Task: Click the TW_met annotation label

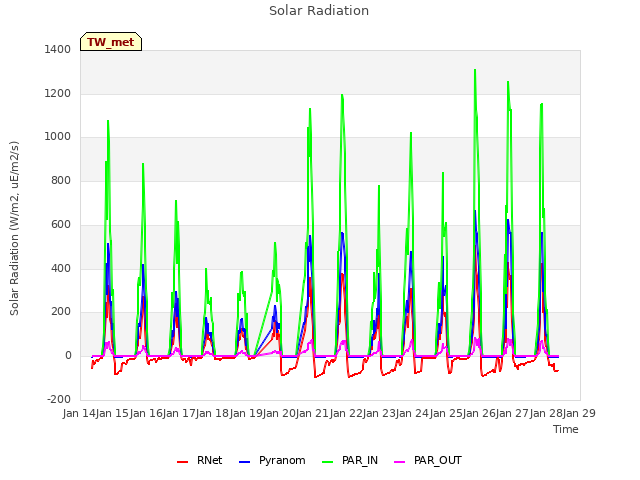Action: (x=111, y=42)
